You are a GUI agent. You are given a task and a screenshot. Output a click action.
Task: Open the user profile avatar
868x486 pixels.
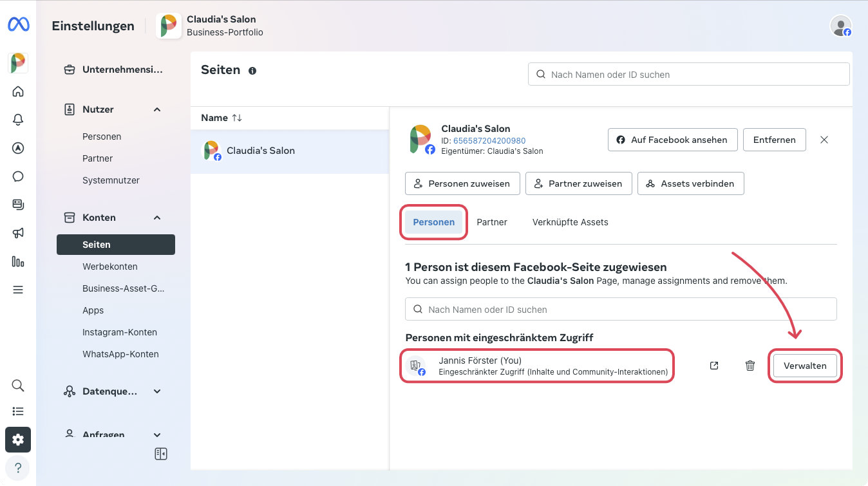pyautogui.click(x=841, y=26)
